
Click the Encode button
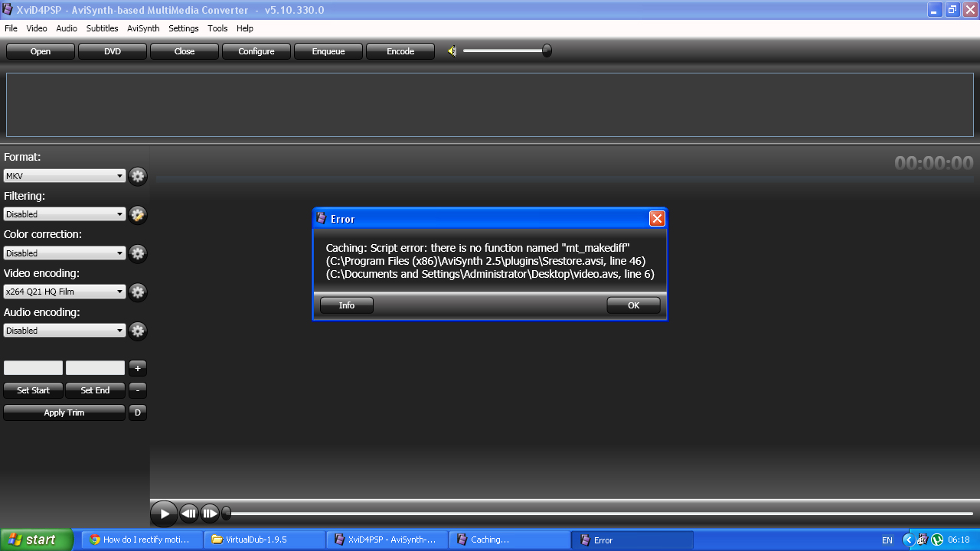tap(400, 51)
